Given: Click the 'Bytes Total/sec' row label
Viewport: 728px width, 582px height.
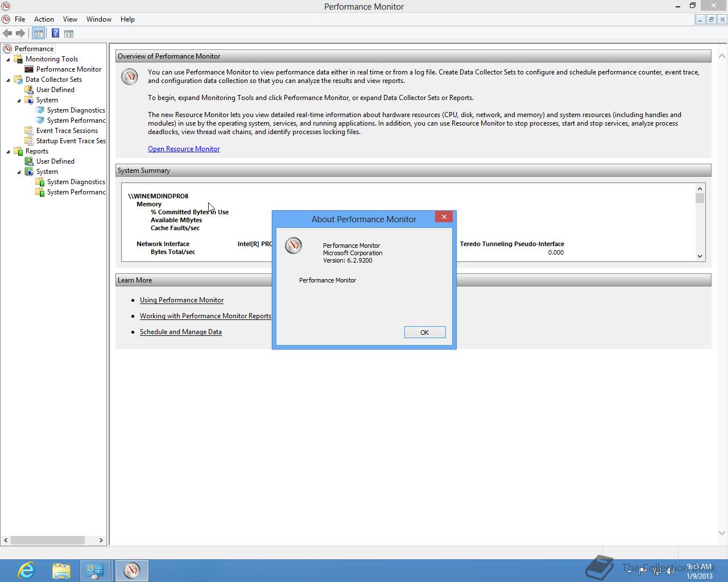Looking at the screenshot, I should point(173,252).
